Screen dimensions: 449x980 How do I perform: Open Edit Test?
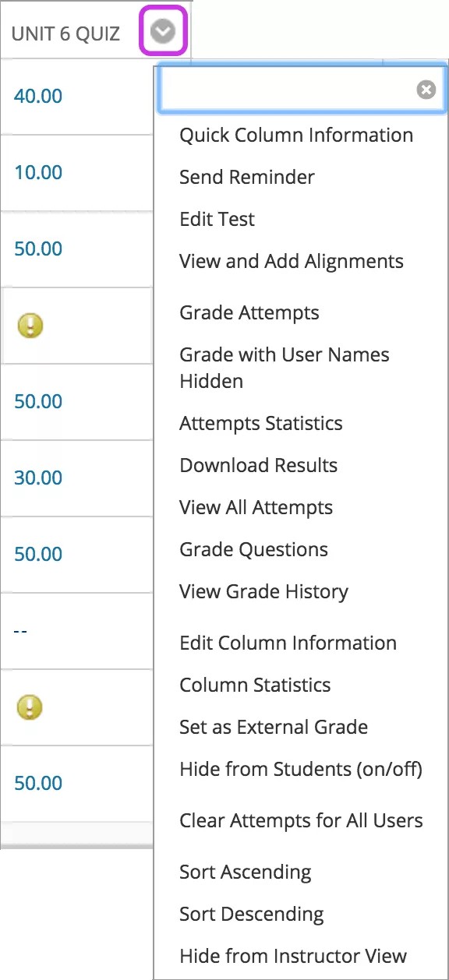point(217,219)
